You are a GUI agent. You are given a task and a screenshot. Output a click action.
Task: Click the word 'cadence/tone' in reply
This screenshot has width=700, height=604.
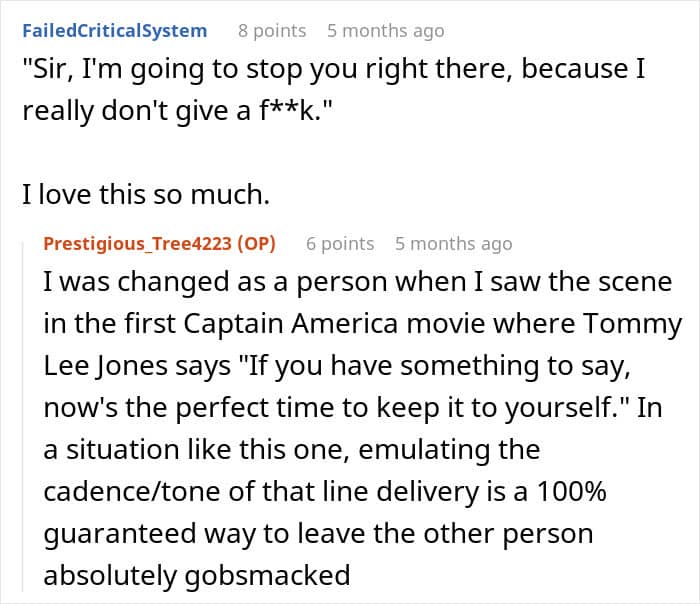132,492
